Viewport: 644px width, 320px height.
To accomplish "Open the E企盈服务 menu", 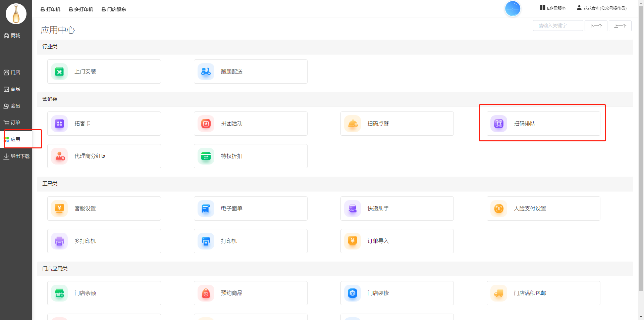I will pyautogui.click(x=553, y=8).
